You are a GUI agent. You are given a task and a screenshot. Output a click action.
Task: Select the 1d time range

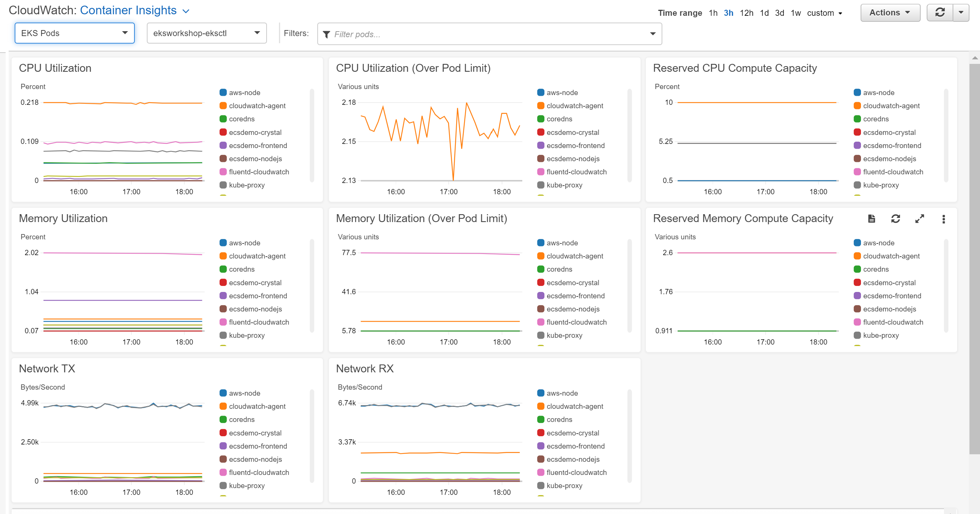(764, 13)
